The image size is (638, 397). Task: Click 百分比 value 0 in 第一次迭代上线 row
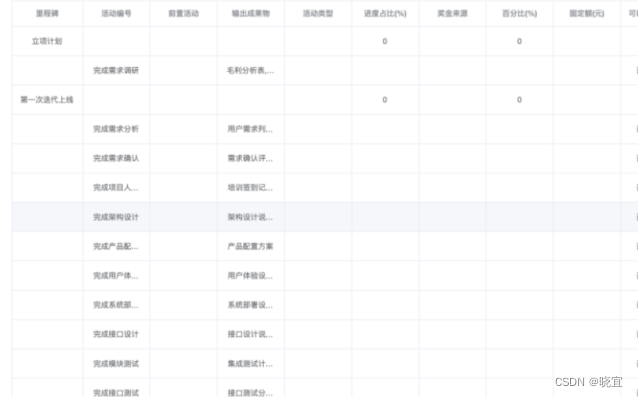pos(519,100)
